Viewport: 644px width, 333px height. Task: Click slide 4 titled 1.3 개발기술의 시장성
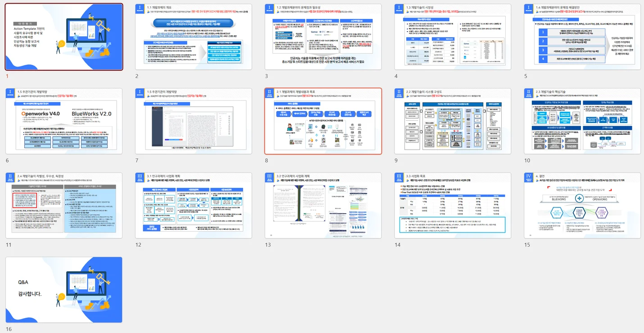coord(453,37)
